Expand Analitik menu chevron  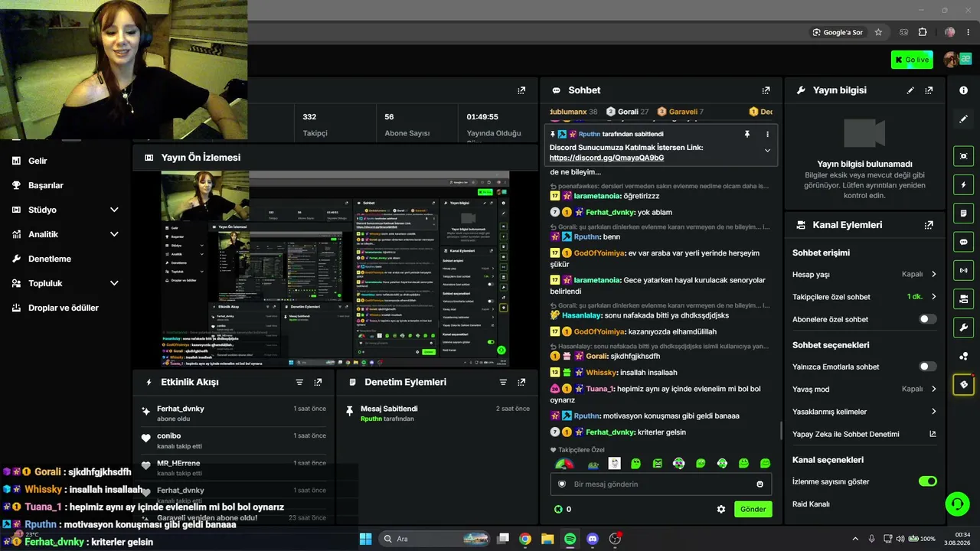(x=114, y=234)
